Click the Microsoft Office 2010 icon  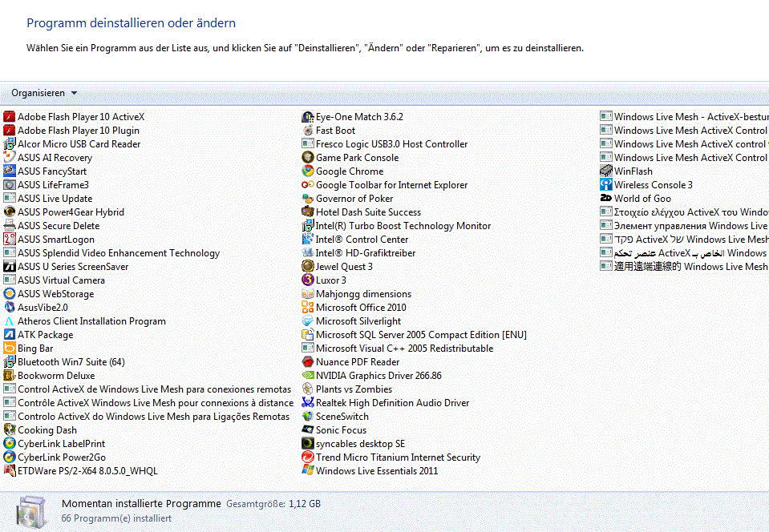pos(307,307)
